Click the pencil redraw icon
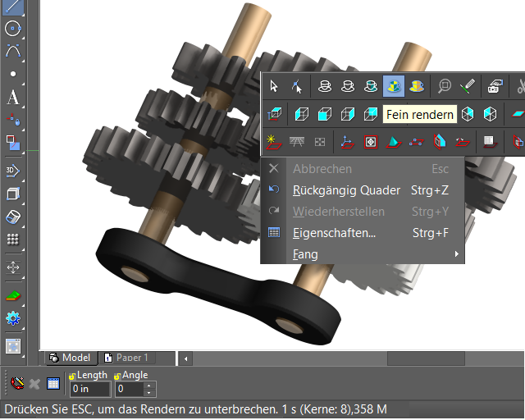The image size is (525, 420). 468,86
